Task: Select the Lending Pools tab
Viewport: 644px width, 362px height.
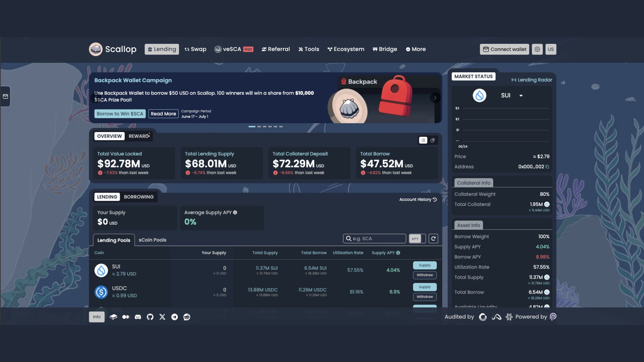Action: pyautogui.click(x=114, y=240)
